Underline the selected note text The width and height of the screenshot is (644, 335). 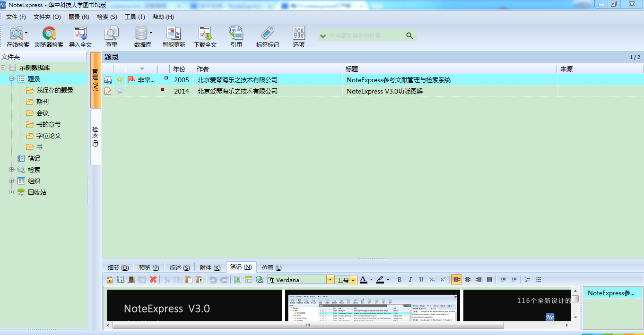(421, 280)
